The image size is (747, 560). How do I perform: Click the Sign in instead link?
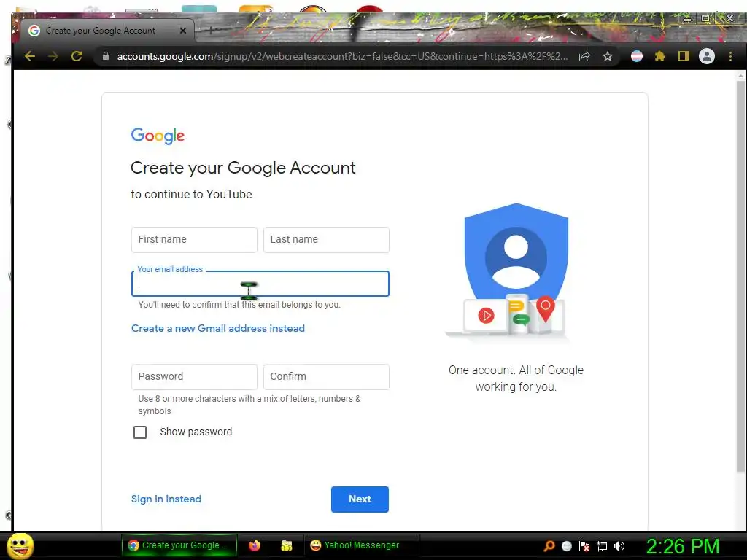pos(166,499)
